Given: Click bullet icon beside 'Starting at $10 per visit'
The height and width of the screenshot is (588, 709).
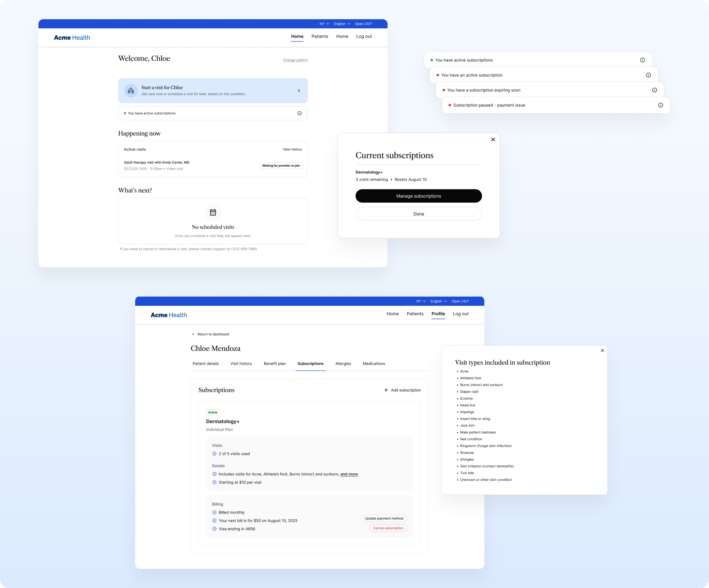Looking at the screenshot, I should (x=214, y=482).
